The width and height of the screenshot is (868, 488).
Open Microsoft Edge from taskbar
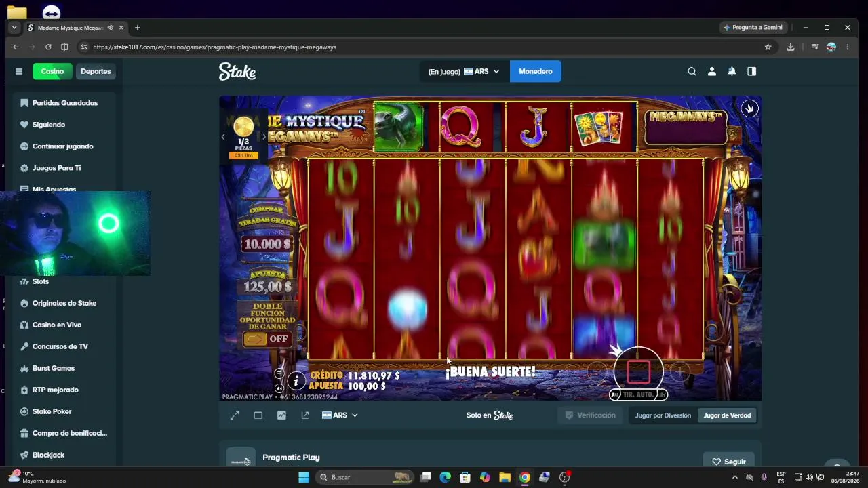click(445, 477)
